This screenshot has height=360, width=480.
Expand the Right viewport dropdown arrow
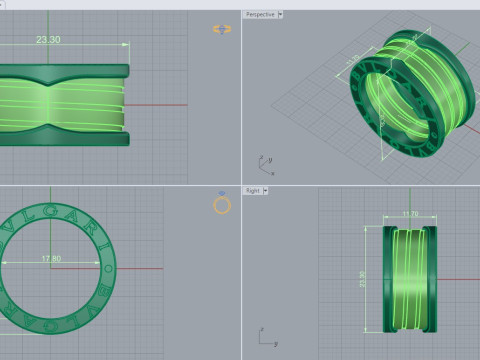click(x=265, y=191)
